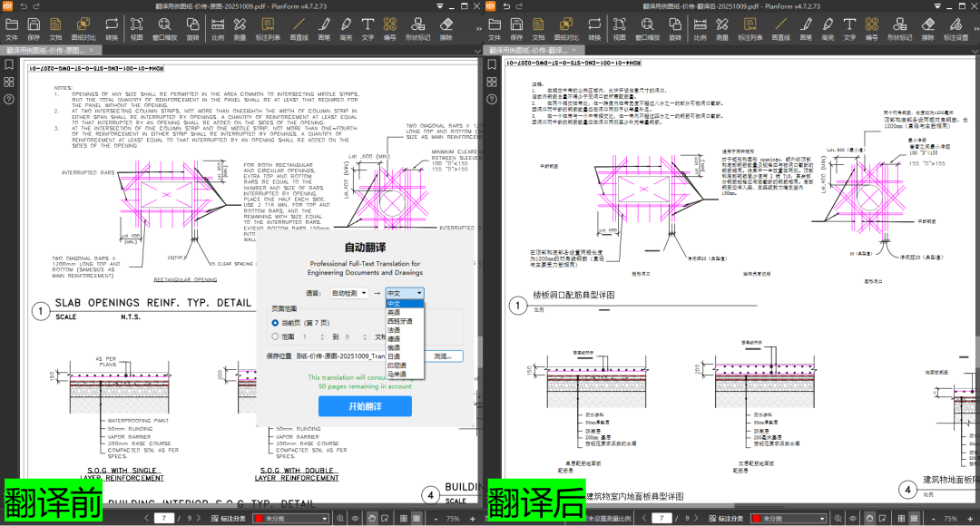Select the 擦除 (eraser) tool in left toolbar
The width and height of the screenshot is (980, 526).
446,28
